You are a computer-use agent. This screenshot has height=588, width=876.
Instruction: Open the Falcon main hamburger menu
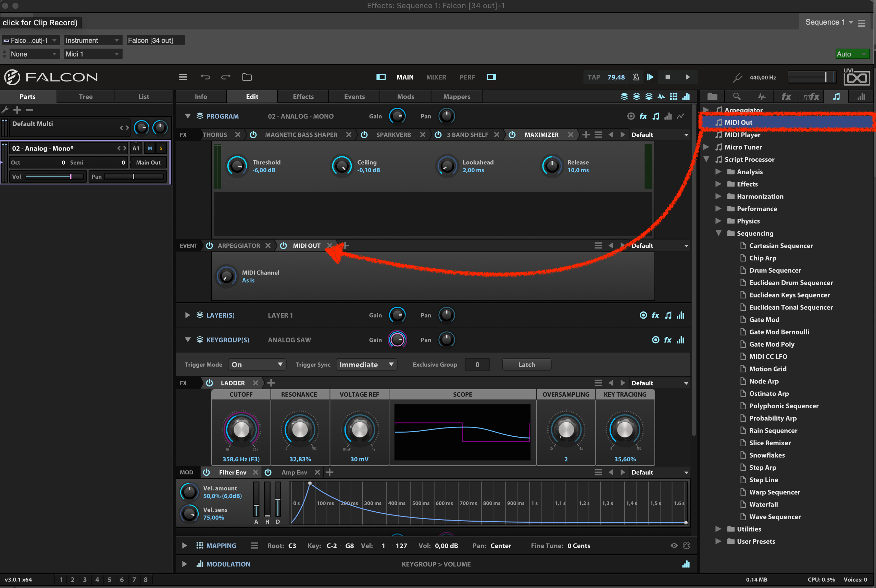pos(183,77)
